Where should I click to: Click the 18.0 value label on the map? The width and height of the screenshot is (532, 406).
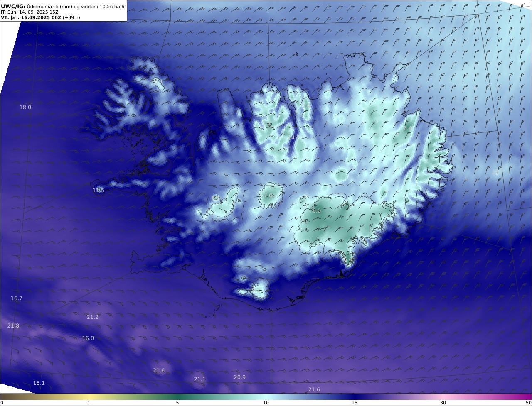point(25,107)
